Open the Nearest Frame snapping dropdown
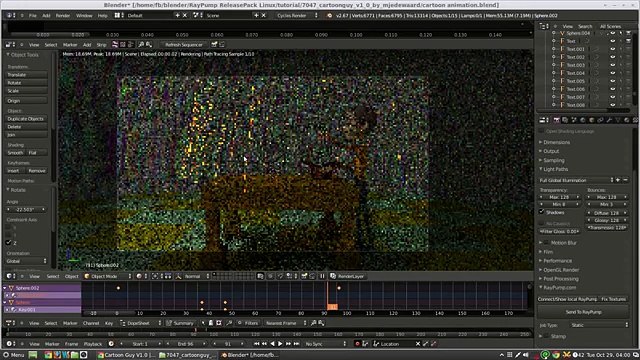The height and width of the screenshot is (360, 640). [285, 323]
